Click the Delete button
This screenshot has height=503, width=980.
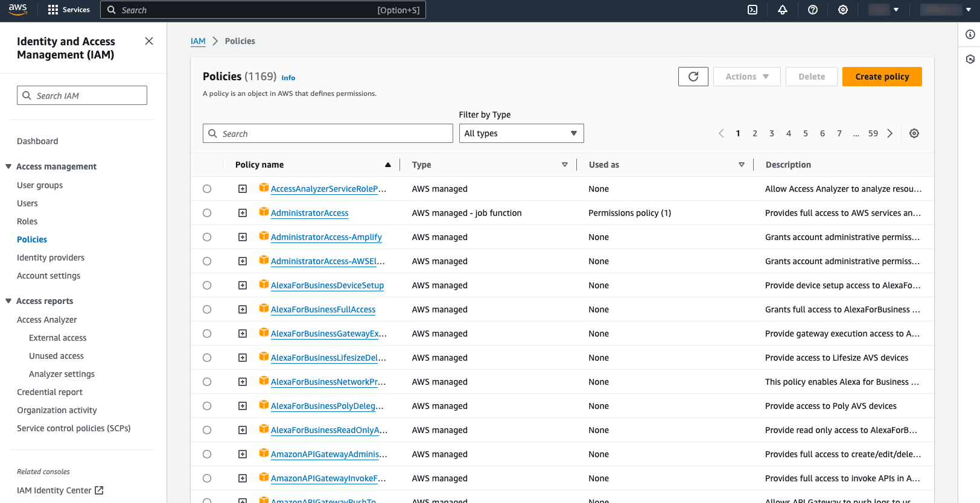812,77
